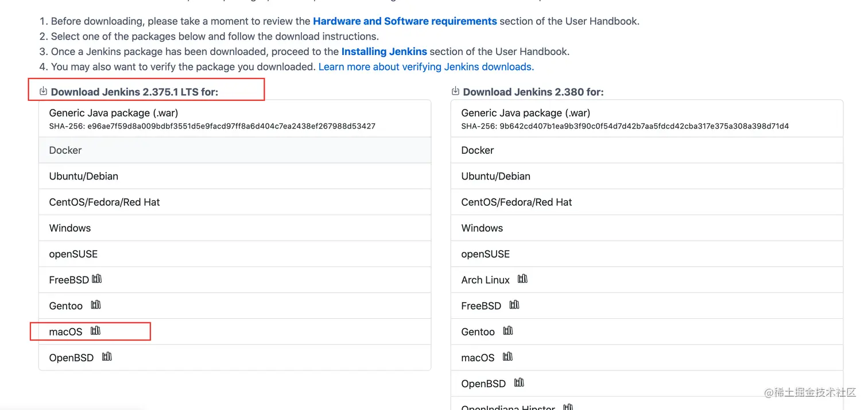
Task: Follow the verifying Jenkins downloads link
Action: (426, 67)
